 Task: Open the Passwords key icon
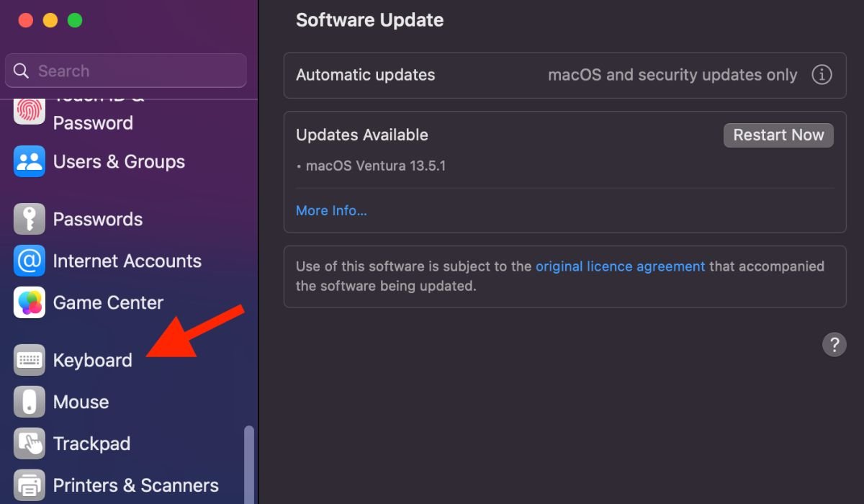[30, 219]
